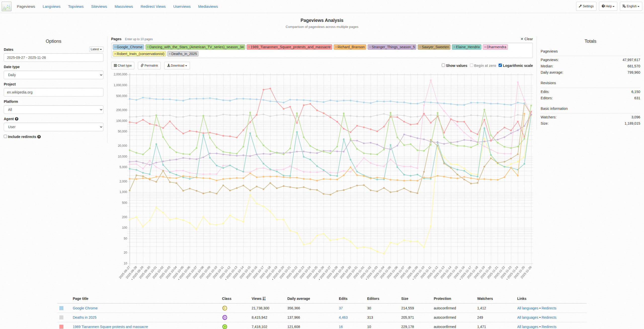Viewport: 644px width, 329px height.
Task: Click Google Chrome class C icon
Action: coord(225,308)
